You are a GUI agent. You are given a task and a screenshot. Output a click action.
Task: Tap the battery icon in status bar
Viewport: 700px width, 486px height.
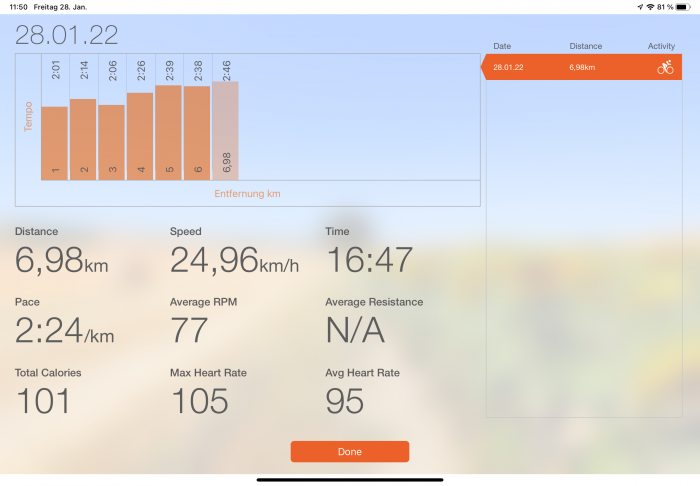(x=683, y=7)
